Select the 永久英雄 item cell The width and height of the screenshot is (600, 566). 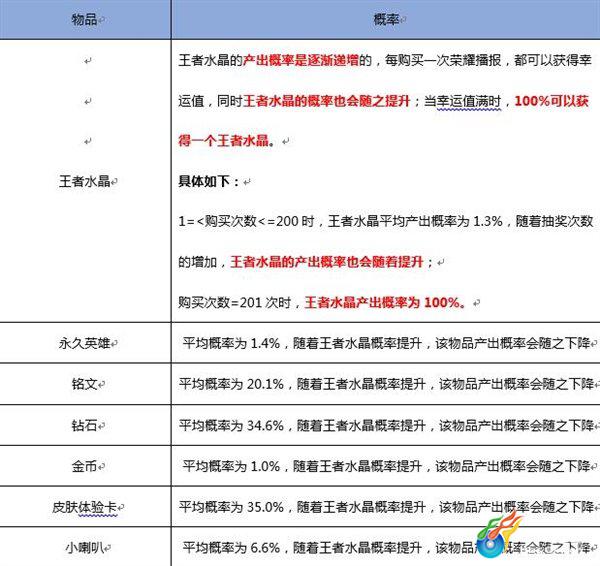(x=85, y=343)
